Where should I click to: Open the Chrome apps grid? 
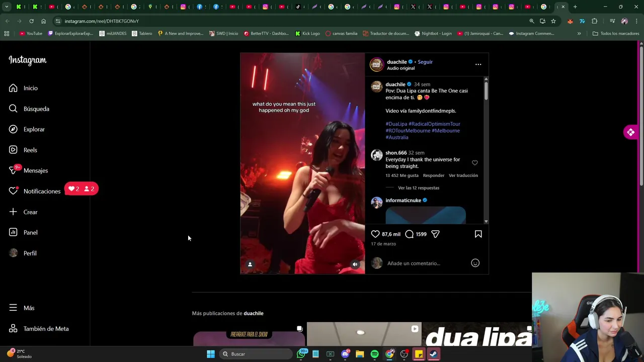click(7, 34)
